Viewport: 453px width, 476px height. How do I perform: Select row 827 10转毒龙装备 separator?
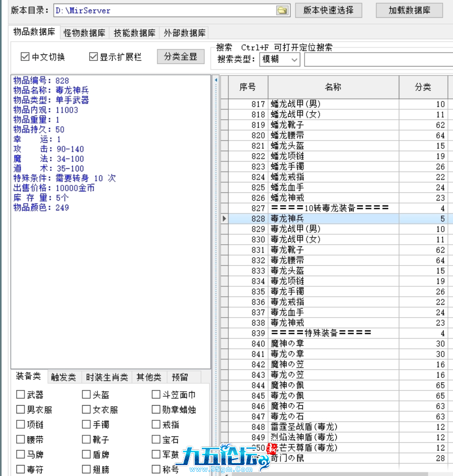click(337, 208)
